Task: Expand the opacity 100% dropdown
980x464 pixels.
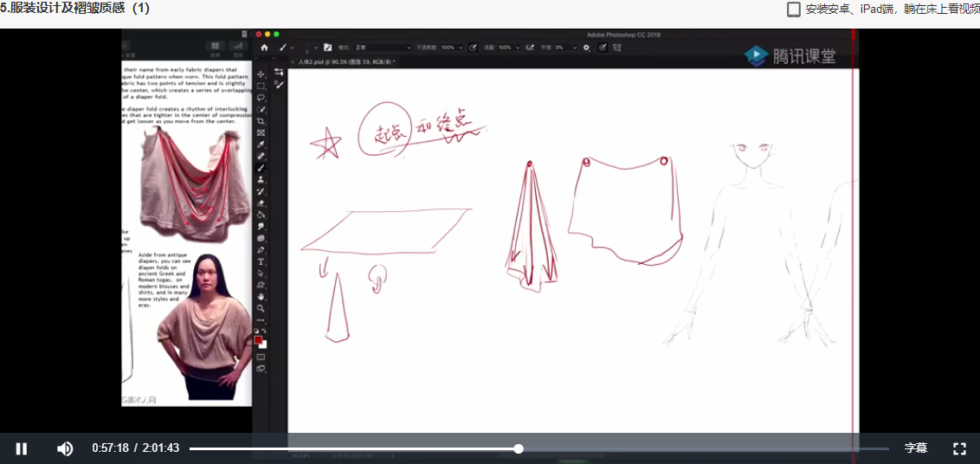Action: [x=461, y=48]
